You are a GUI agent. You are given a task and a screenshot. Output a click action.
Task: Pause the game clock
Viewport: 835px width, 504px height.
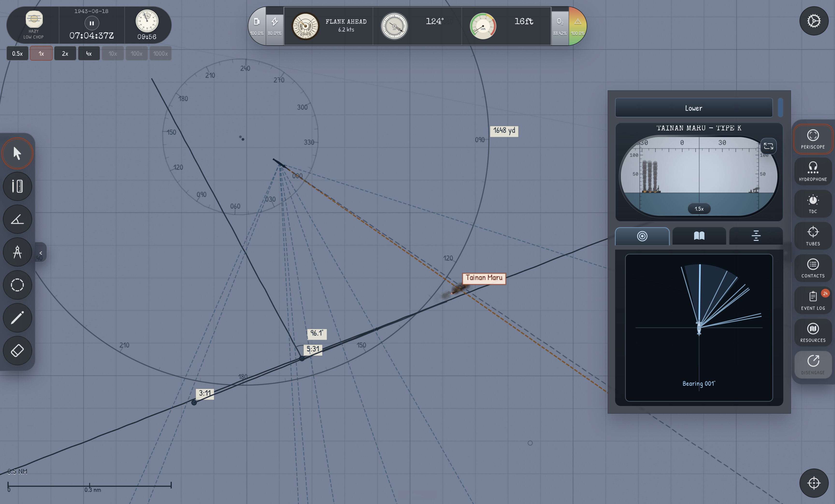(92, 23)
